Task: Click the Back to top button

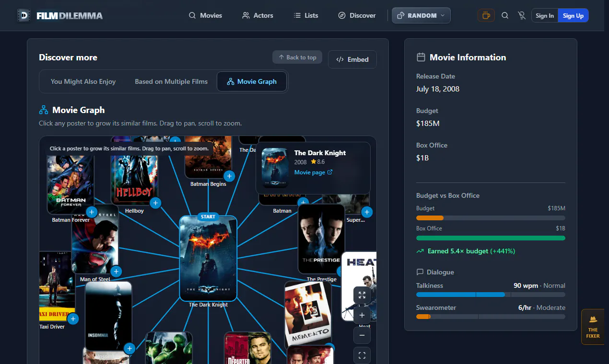Action: click(x=297, y=57)
